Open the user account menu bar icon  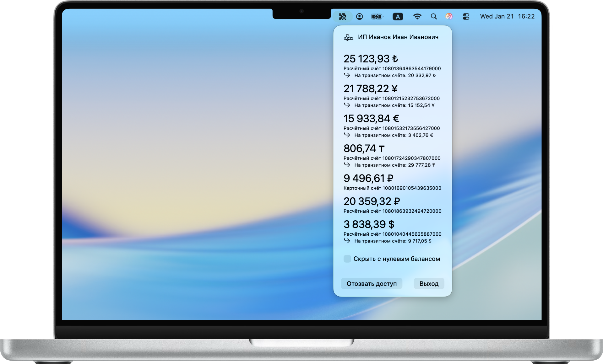(x=359, y=17)
